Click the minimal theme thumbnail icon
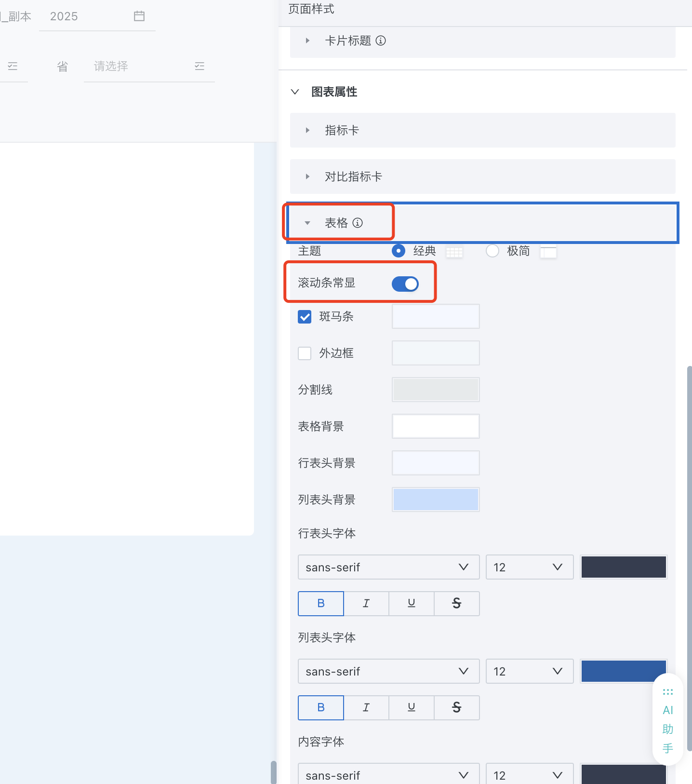Image resolution: width=692 pixels, height=784 pixels. coord(548,252)
